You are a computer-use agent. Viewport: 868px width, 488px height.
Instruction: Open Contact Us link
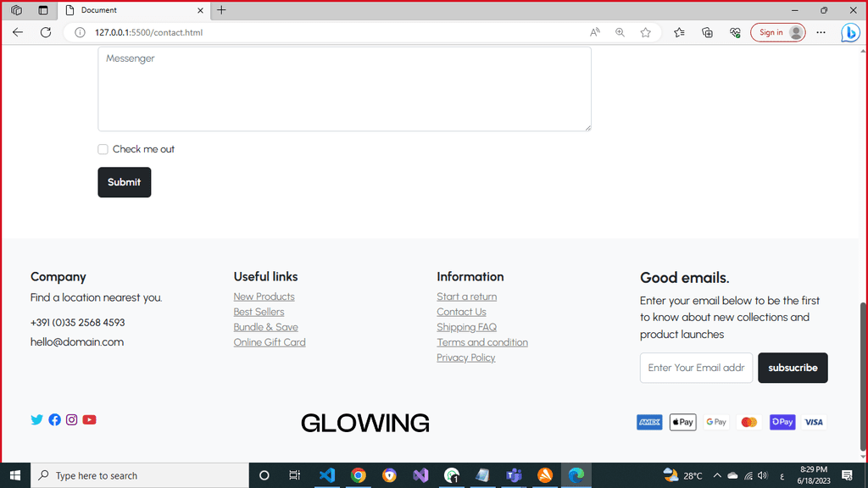coord(461,312)
